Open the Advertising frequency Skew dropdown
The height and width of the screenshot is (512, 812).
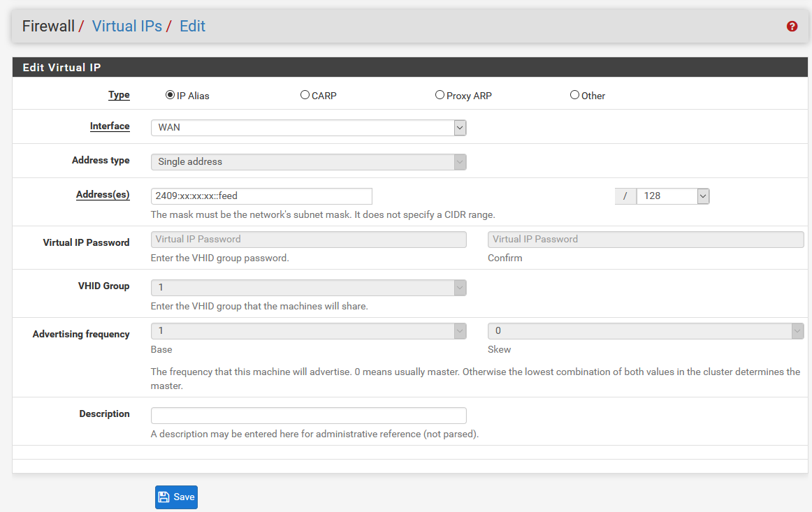pyautogui.click(x=646, y=331)
